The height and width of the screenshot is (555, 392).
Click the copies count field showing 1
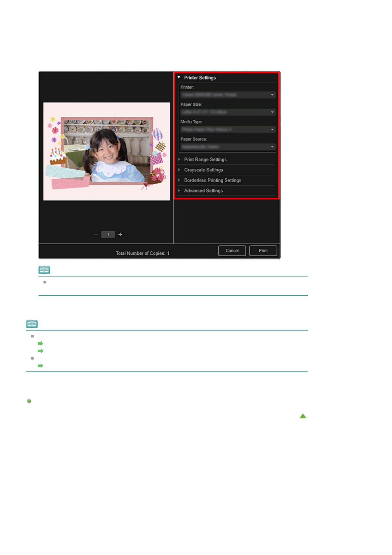[108, 235]
